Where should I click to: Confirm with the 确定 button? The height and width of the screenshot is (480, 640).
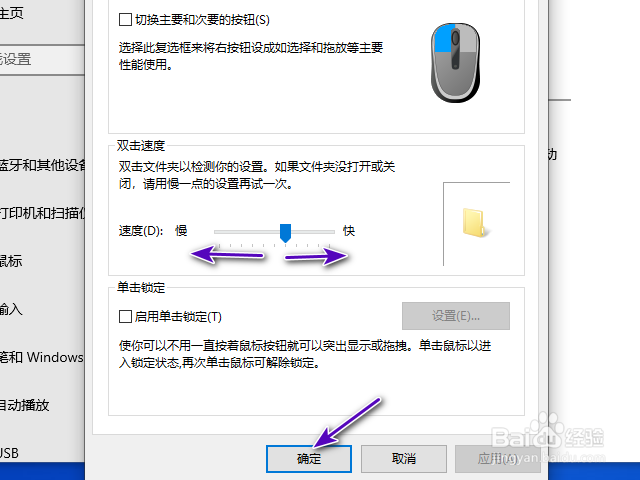click(309, 459)
